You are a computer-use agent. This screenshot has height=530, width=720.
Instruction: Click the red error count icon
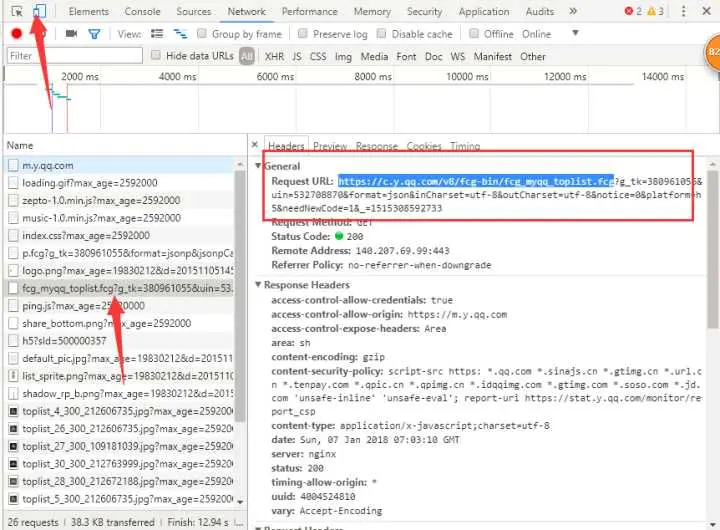[x=629, y=11]
